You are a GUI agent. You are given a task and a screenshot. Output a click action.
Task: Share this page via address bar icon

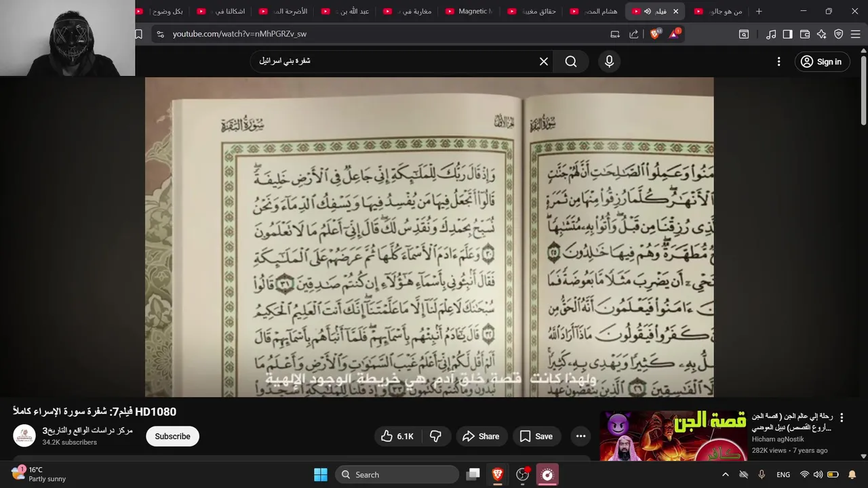tap(634, 34)
